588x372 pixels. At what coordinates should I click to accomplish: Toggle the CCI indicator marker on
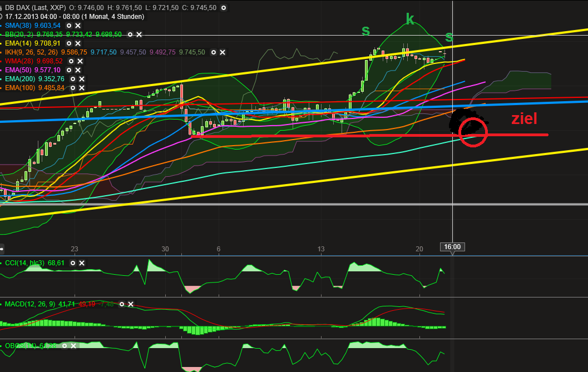[1, 263]
